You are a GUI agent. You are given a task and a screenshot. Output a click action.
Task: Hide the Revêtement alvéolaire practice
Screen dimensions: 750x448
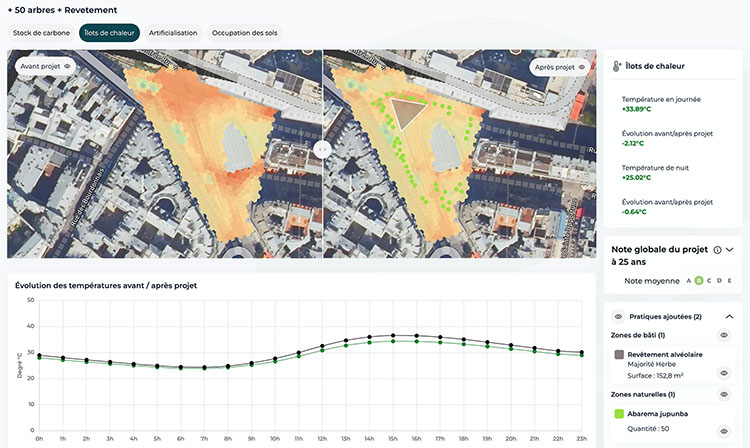point(724,373)
